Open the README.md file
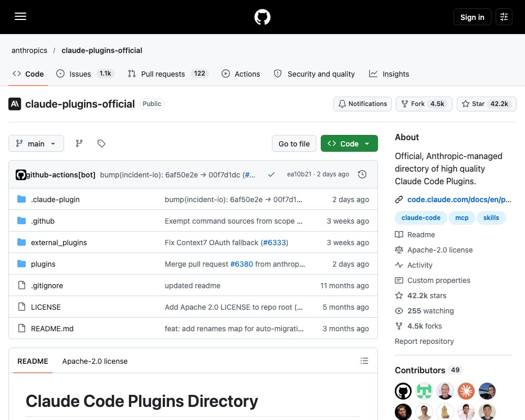The height and width of the screenshot is (420, 525). point(52,329)
